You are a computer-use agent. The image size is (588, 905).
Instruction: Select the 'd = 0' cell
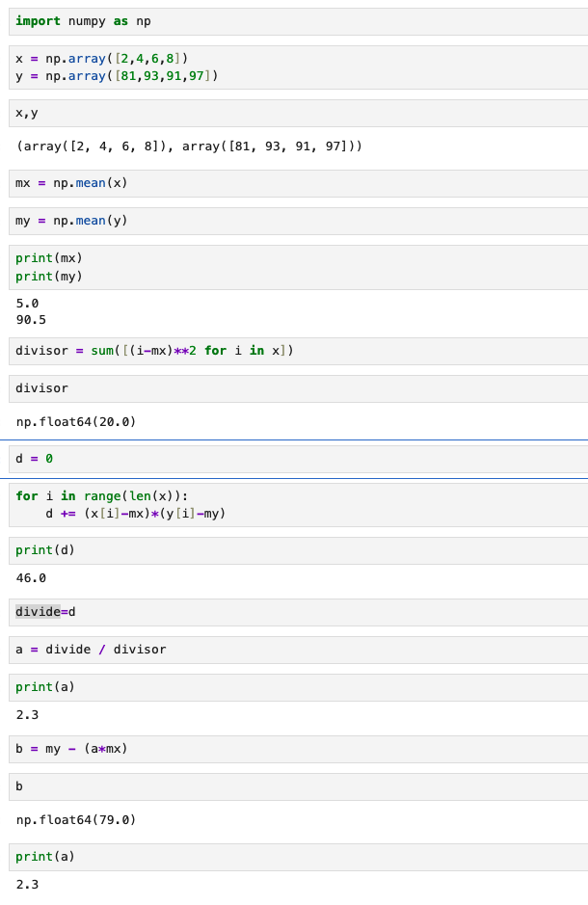(x=298, y=459)
